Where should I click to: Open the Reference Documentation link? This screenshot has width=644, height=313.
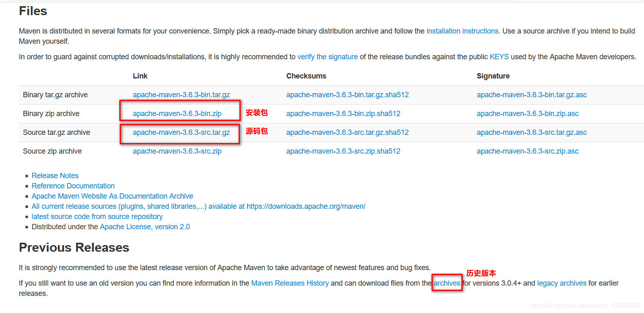pyautogui.click(x=73, y=186)
